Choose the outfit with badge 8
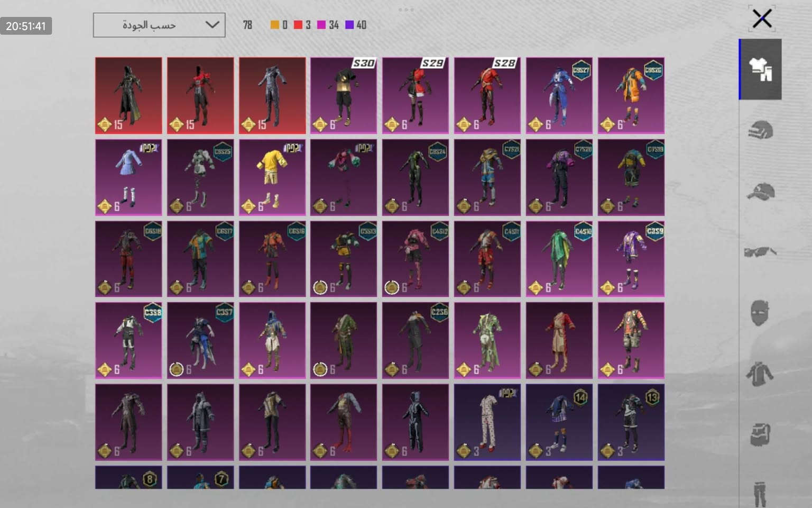The width and height of the screenshot is (812, 508). 128,477
